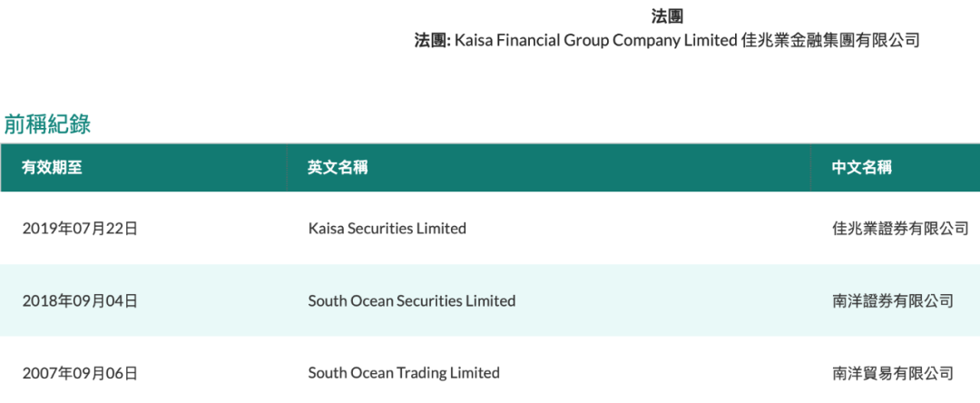The image size is (980, 403).
Task: Select the light-green highlighted table row
Action: point(635,300)
